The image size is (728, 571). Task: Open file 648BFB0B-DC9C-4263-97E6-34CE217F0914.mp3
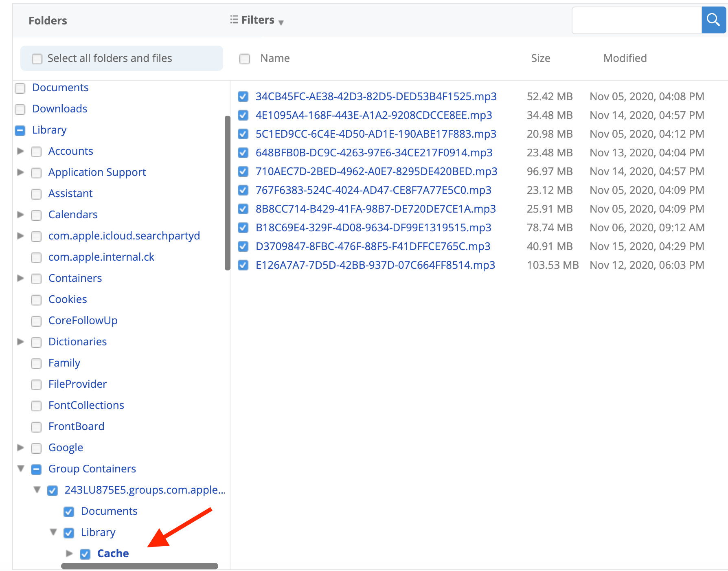[x=374, y=153]
